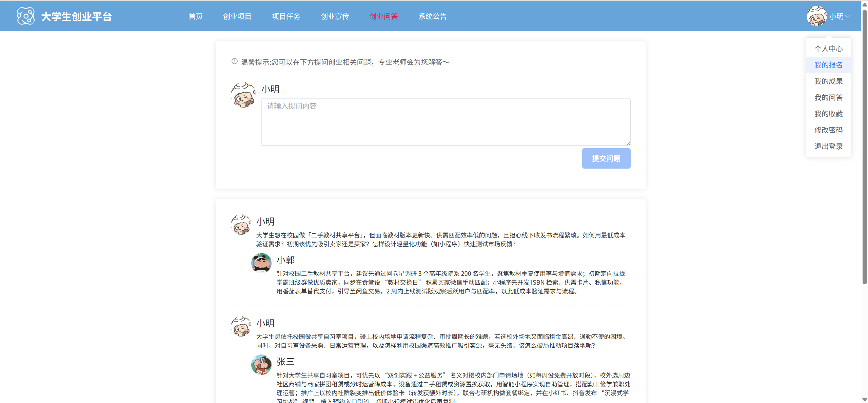Go to 我的问答 in the dropdown
868x403 pixels.
828,97
